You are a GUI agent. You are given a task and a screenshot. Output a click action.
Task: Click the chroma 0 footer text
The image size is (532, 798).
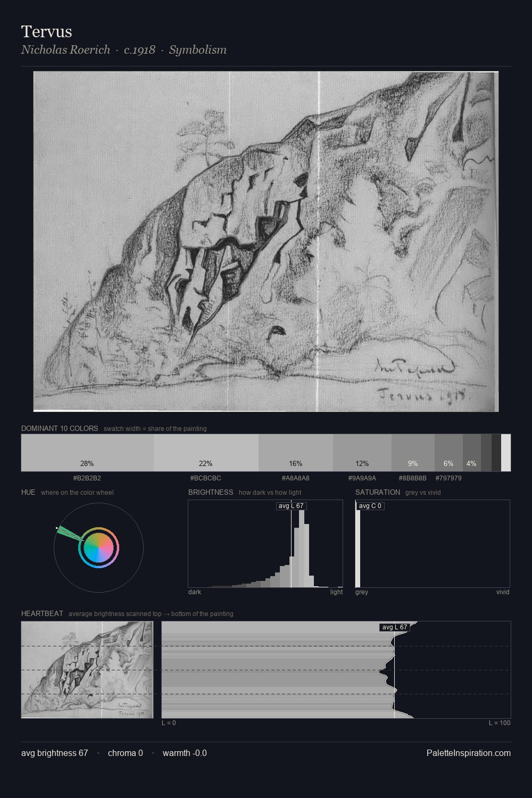[126, 753]
